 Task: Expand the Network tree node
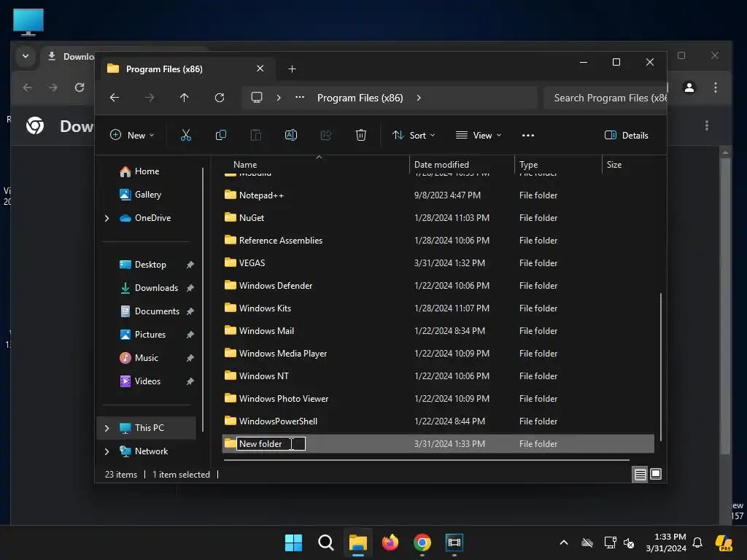tap(107, 451)
